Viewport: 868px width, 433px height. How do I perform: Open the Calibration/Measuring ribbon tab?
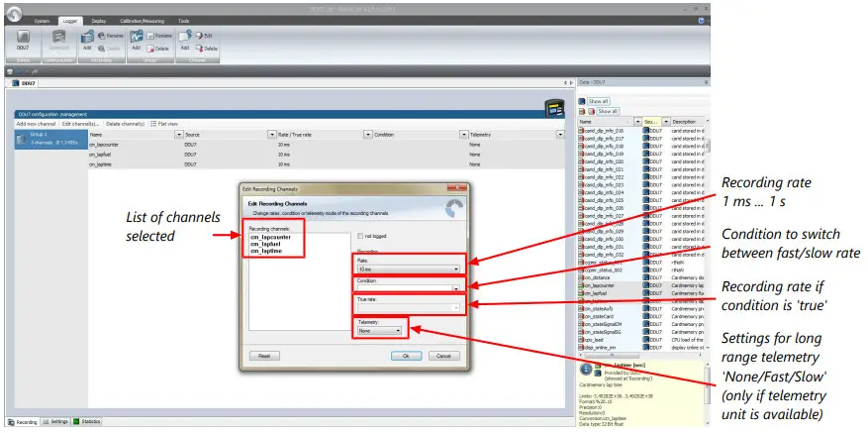(143, 21)
